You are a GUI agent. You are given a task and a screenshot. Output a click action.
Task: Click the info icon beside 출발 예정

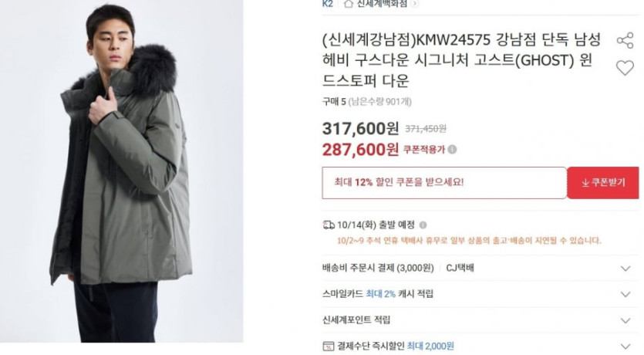(x=423, y=225)
